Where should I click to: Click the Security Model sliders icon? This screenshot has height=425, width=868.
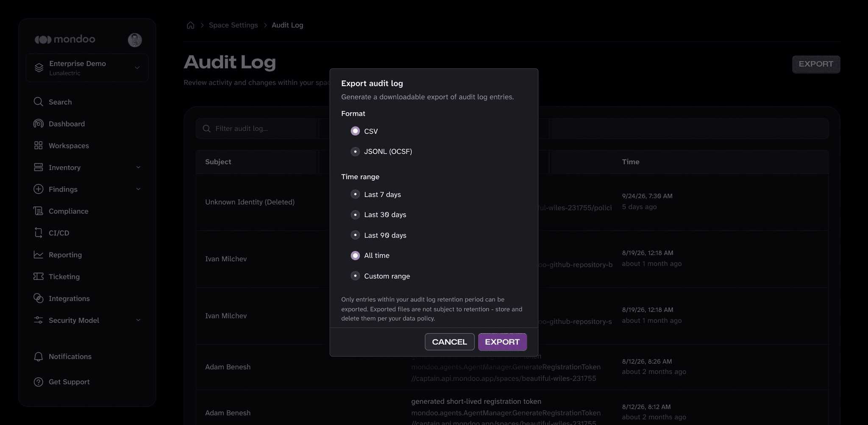[38, 320]
